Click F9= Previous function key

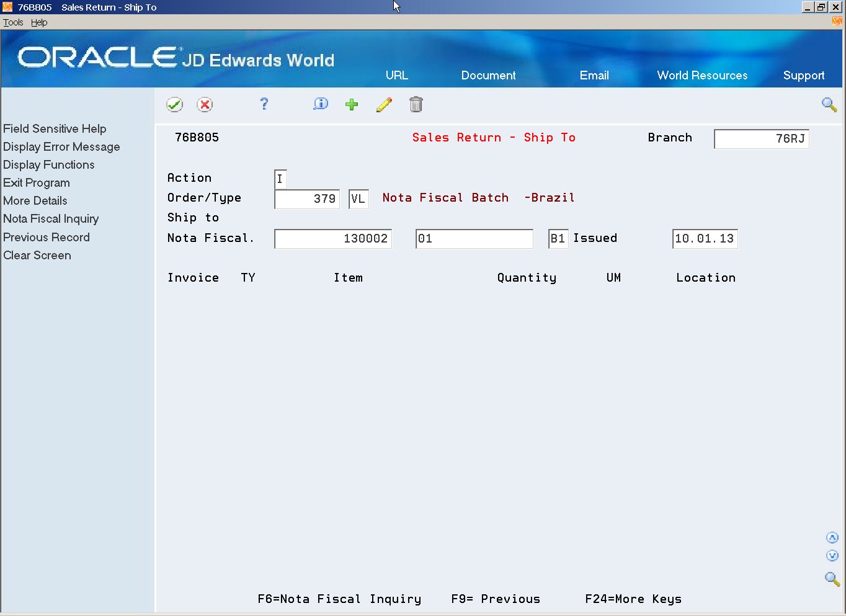[x=496, y=599]
